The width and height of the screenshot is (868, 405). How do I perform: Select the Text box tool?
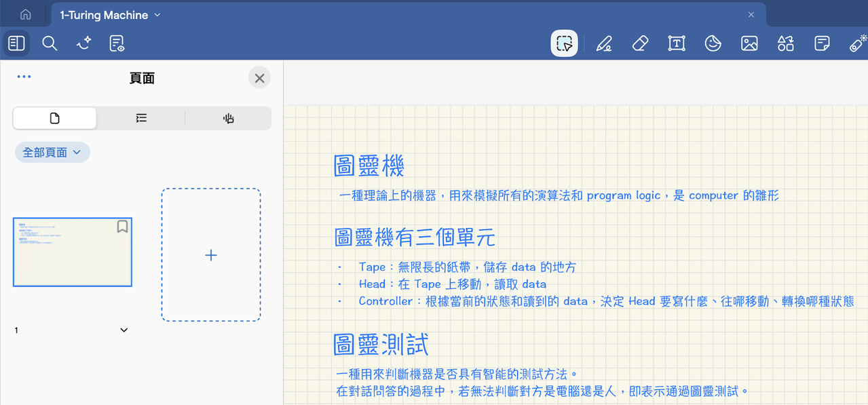click(677, 43)
